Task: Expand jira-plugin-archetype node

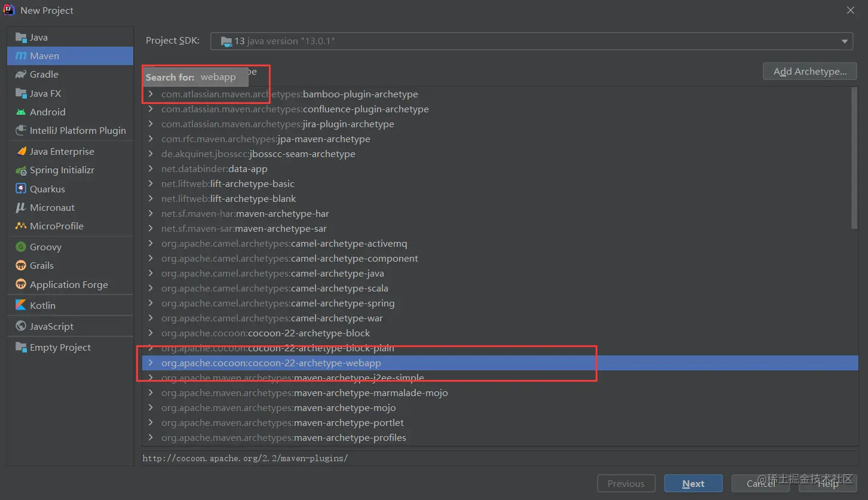Action: click(x=151, y=124)
